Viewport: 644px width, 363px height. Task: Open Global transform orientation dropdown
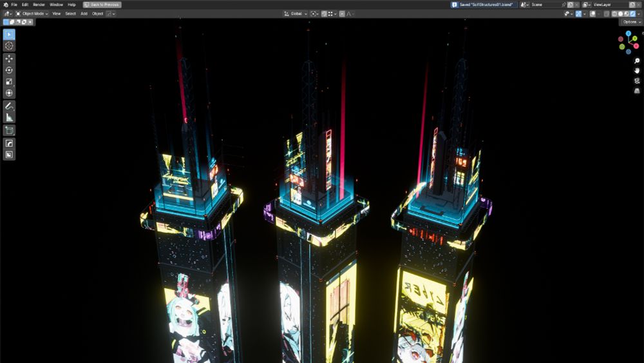click(296, 14)
